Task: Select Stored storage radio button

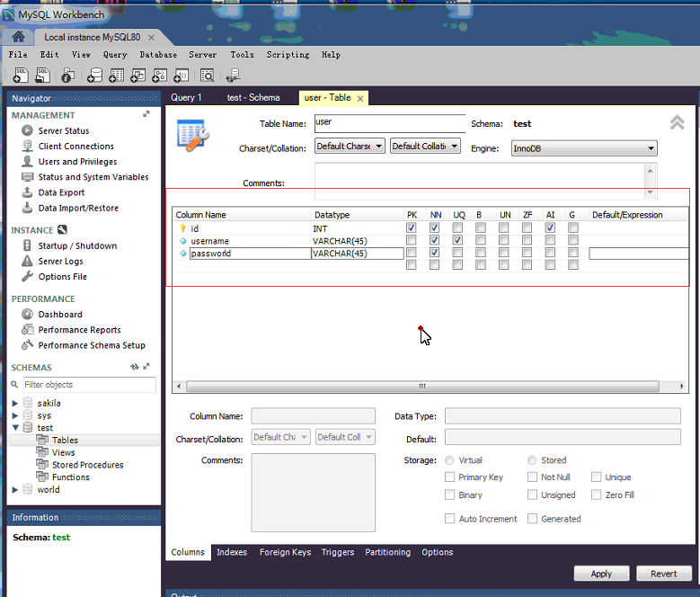Action: 532,460
